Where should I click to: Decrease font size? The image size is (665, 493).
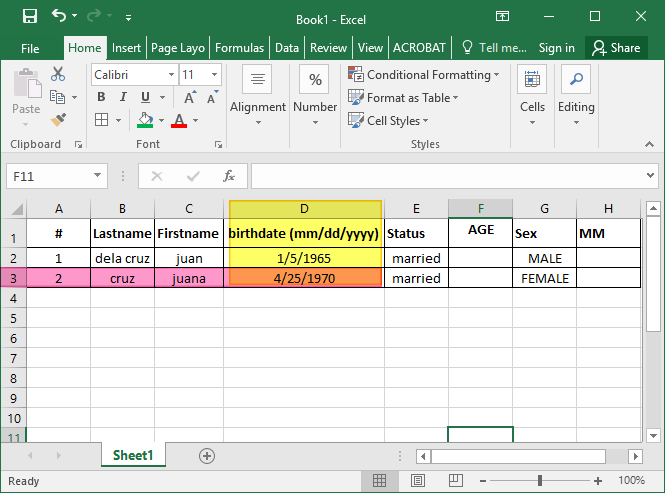pos(212,98)
